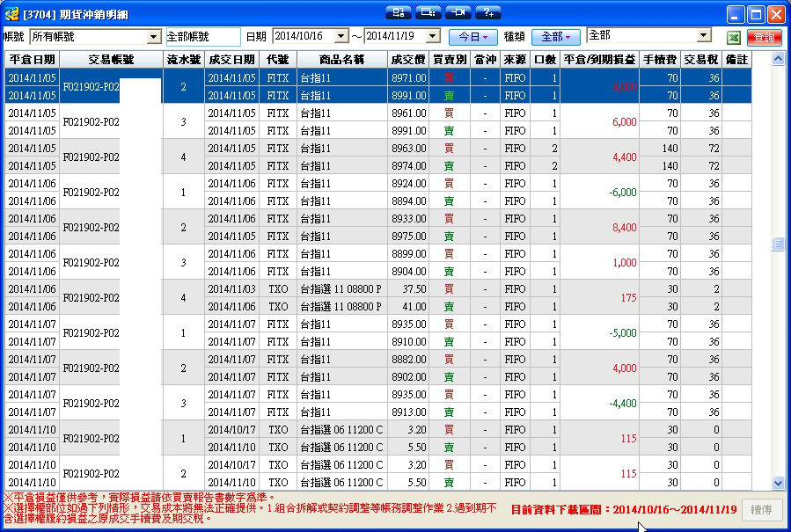Viewport: 791px width, 532px height.
Task: Click the price cell 8899.00
Action: click(408, 253)
